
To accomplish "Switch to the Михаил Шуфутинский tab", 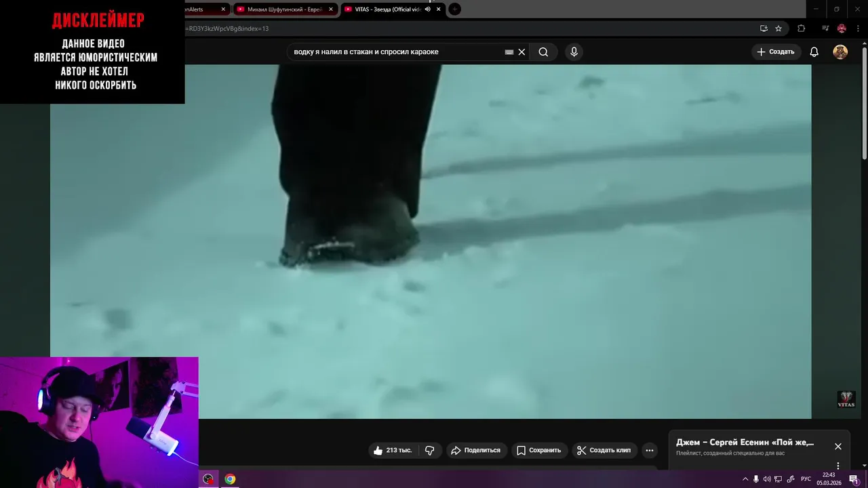I will coord(285,9).
